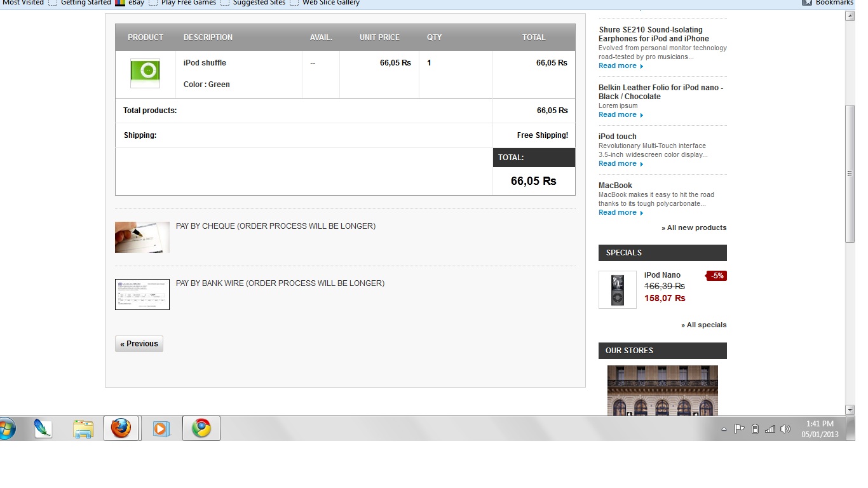The height and width of the screenshot is (488, 868).
Task: Read more about the Shure SE210 earphones
Action: click(x=621, y=66)
